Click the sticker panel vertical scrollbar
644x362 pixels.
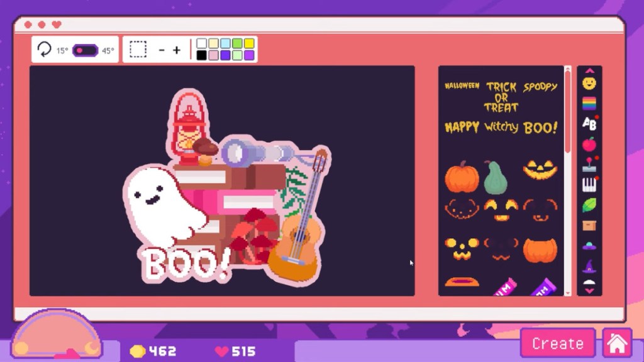568,113
